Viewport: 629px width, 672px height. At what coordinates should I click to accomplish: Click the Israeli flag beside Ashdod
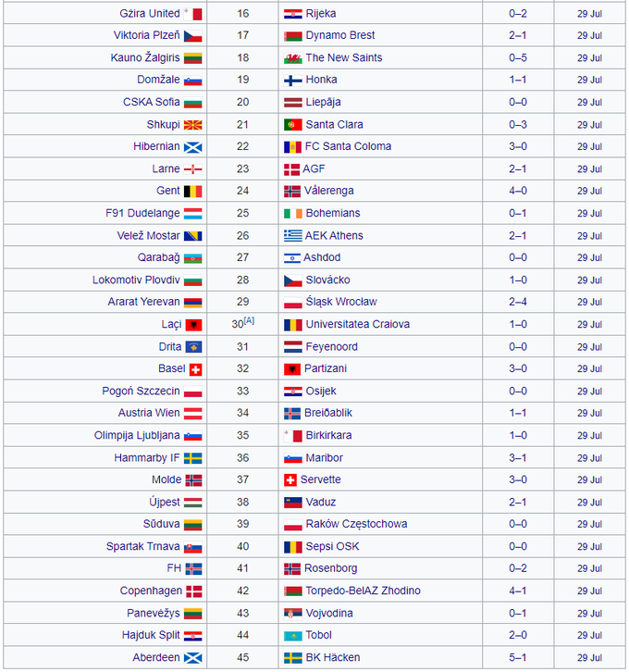(292, 257)
